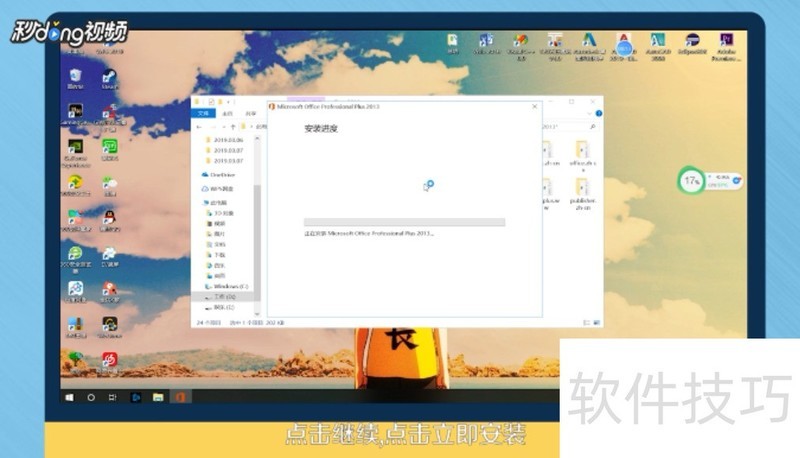Open the blue File tab in Explorer

click(x=203, y=113)
